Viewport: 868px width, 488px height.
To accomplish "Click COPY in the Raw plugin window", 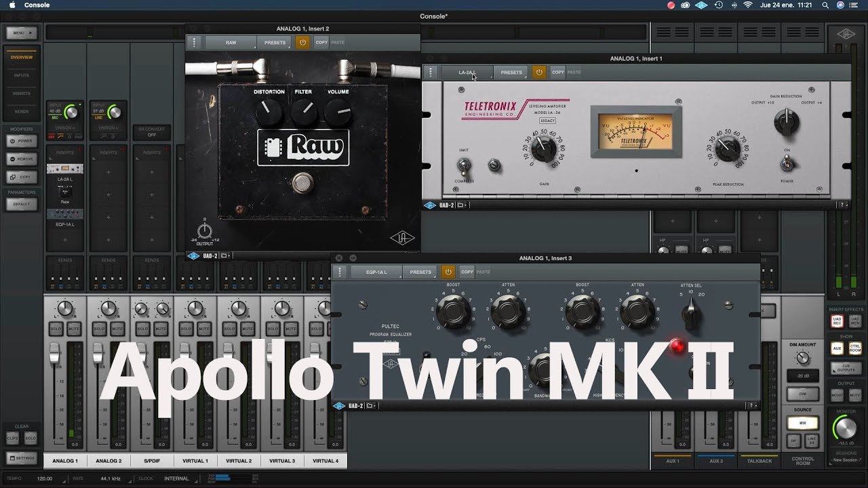I will (321, 43).
